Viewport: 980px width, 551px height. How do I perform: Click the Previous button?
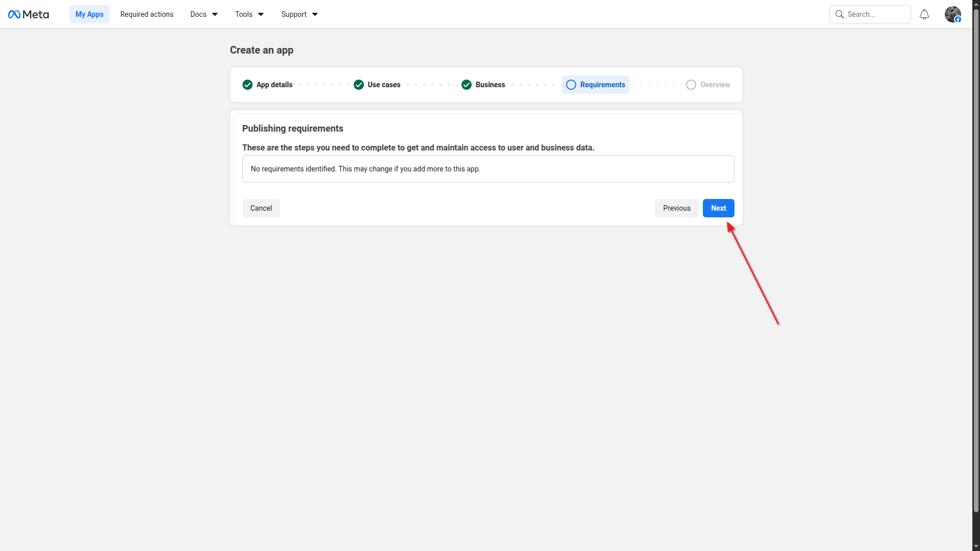point(676,208)
